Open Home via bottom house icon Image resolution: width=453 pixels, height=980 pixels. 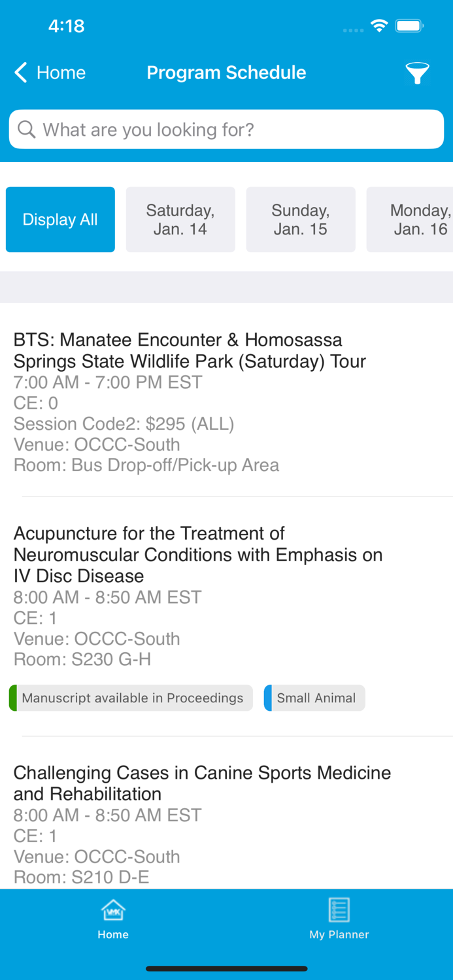113,910
